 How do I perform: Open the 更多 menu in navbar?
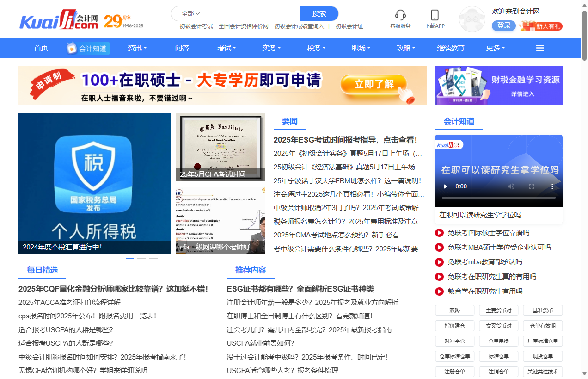point(495,48)
